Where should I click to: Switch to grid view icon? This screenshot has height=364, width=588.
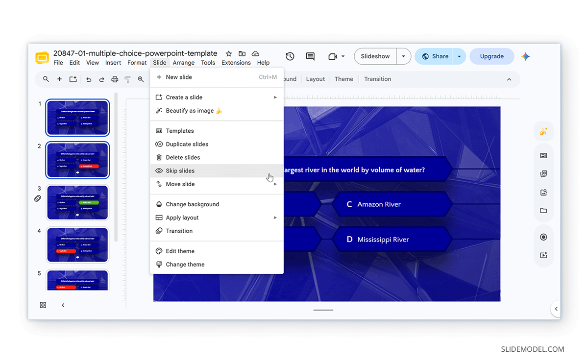tap(43, 305)
